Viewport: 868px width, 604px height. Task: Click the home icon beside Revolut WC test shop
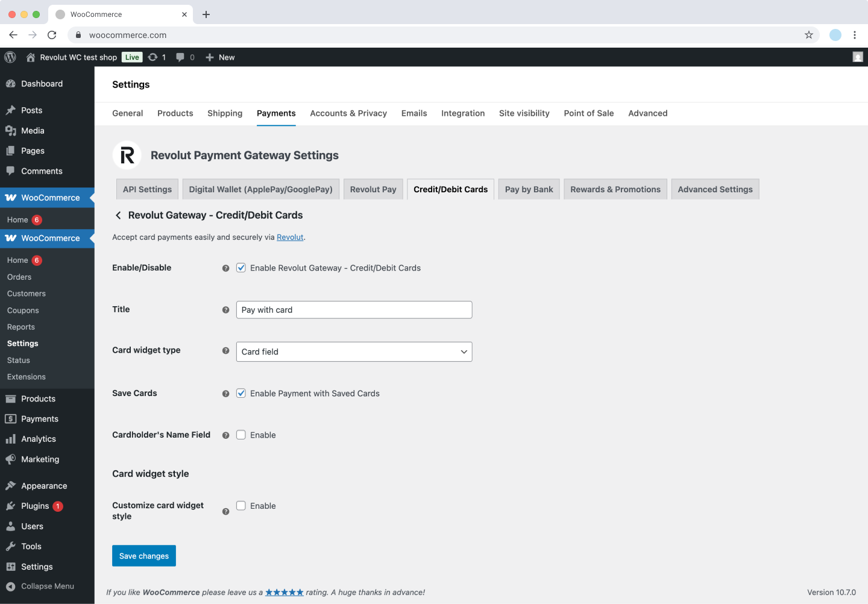click(31, 57)
